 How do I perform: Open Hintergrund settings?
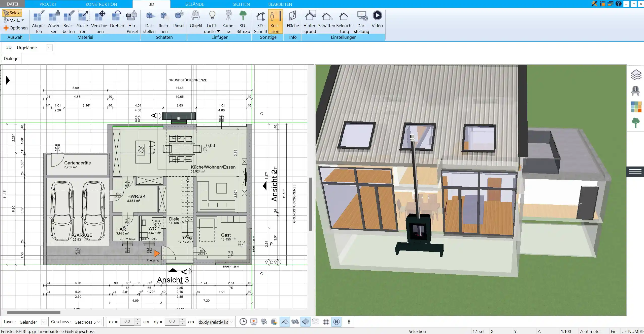tap(310, 22)
